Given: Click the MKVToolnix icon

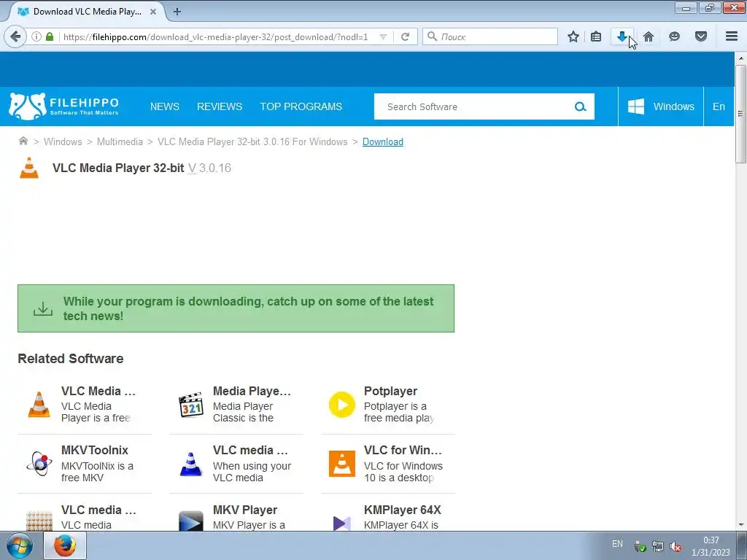Looking at the screenshot, I should [x=39, y=463].
